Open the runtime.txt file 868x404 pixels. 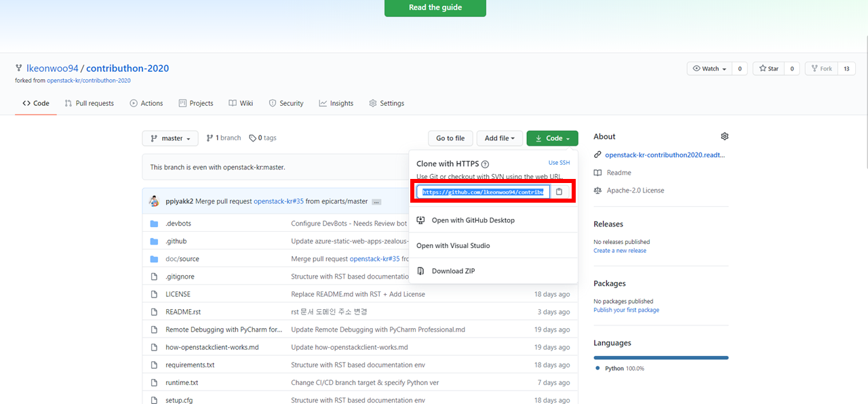[x=182, y=382]
